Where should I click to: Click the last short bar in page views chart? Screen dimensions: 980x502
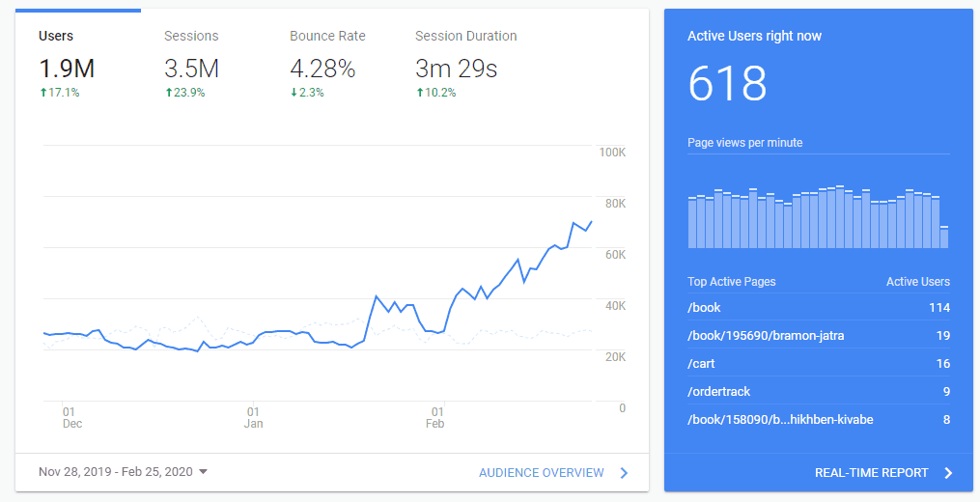pyautogui.click(x=943, y=237)
